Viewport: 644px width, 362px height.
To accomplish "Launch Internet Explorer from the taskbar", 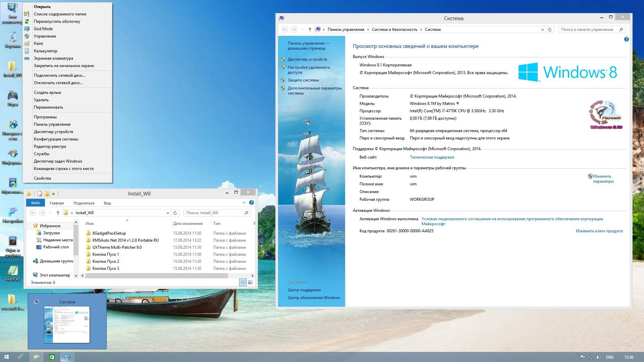I will pyautogui.click(x=21, y=357).
